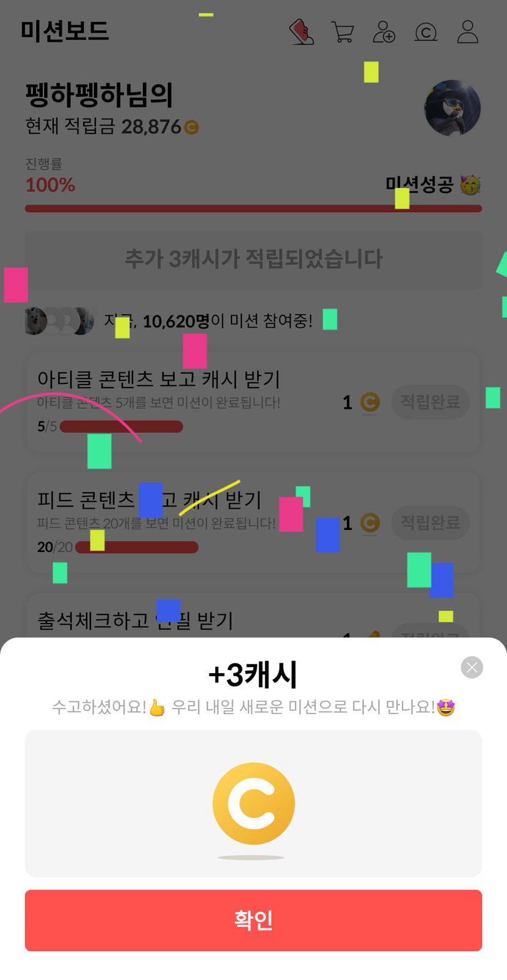Tap the 적립완료 button for 피드 mission

(x=430, y=522)
